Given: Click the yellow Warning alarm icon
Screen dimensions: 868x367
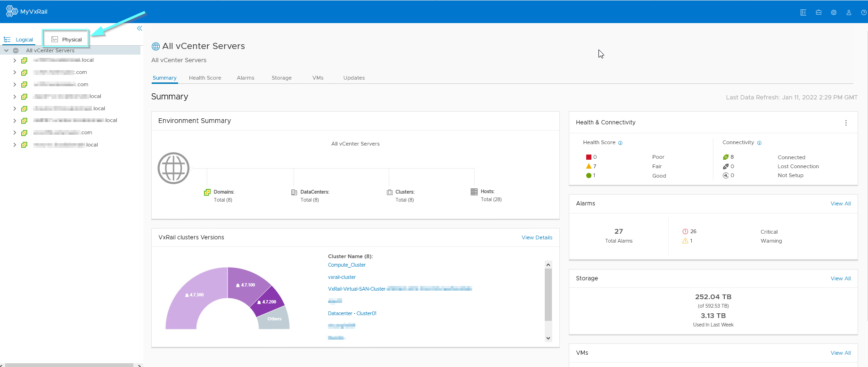Looking at the screenshot, I should (x=685, y=241).
